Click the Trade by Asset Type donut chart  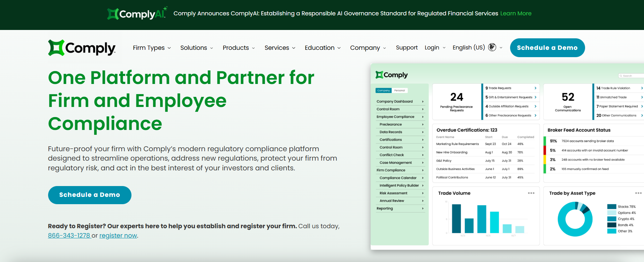pos(575,219)
